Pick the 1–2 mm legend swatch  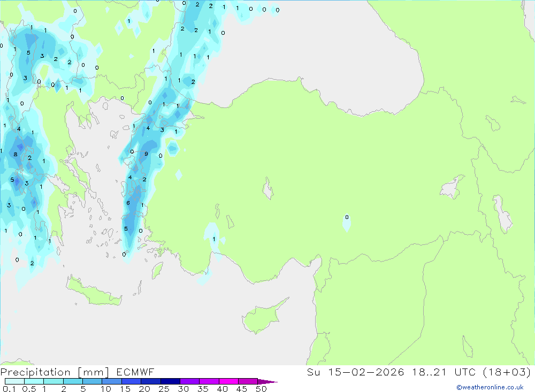[53, 381]
